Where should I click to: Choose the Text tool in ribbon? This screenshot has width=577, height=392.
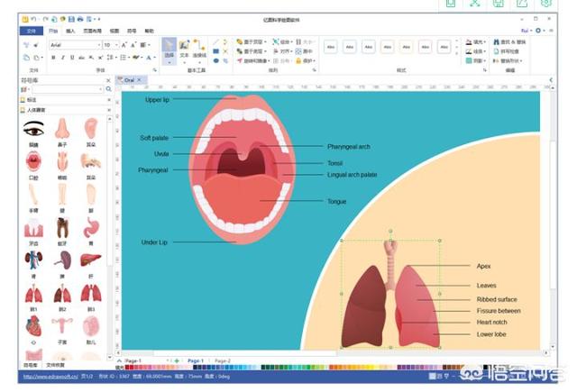tap(184, 48)
